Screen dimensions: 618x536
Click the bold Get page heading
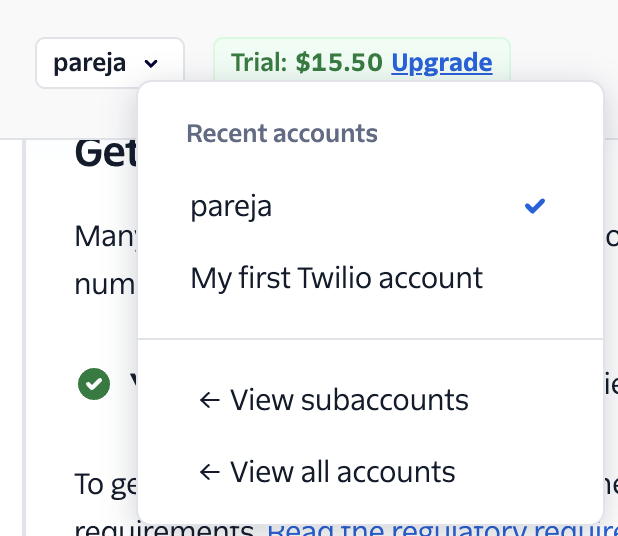click(x=106, y=153)
